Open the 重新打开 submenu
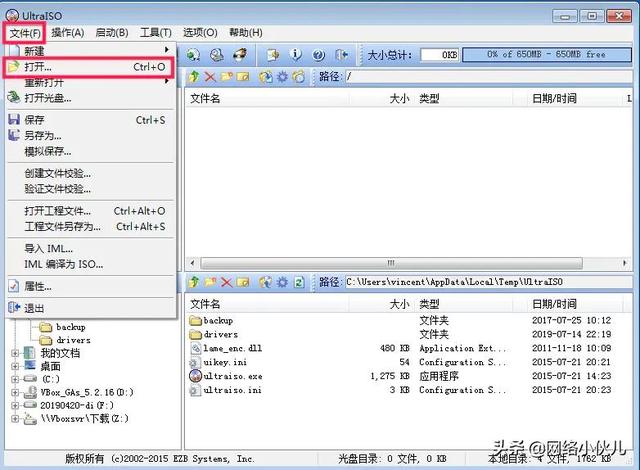The width and height of the screenshot is (640, 470). [x=91, y=82]
